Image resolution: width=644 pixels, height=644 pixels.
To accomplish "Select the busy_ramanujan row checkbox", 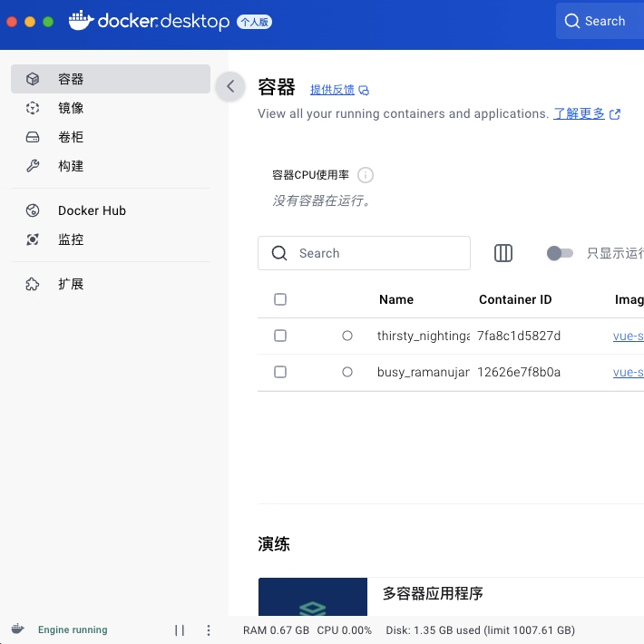I will pos(280,372).
